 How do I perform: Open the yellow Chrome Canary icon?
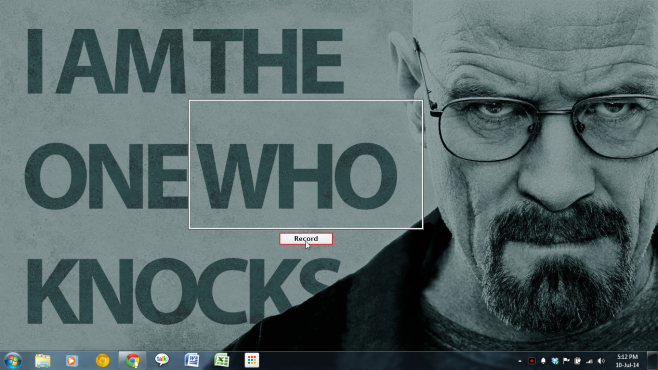[102, 360]
